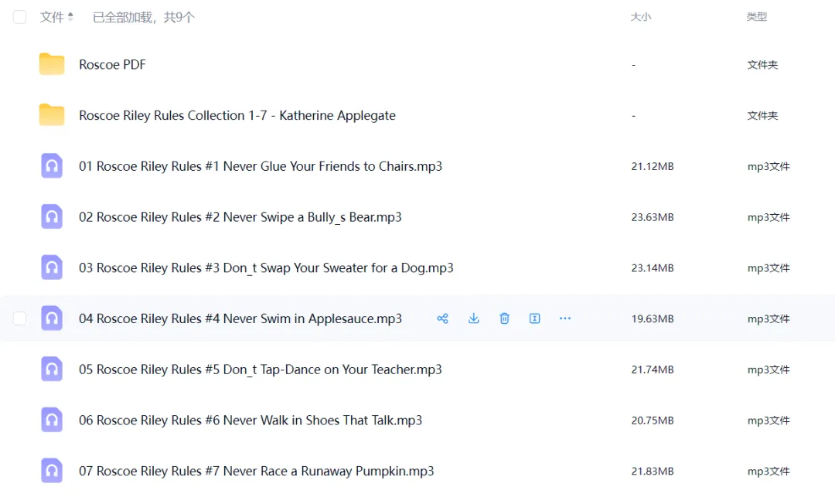Viewport: 835px width, 504px height.
Task: Click the 21.12MB size value
Action: (x=653, y=166)
